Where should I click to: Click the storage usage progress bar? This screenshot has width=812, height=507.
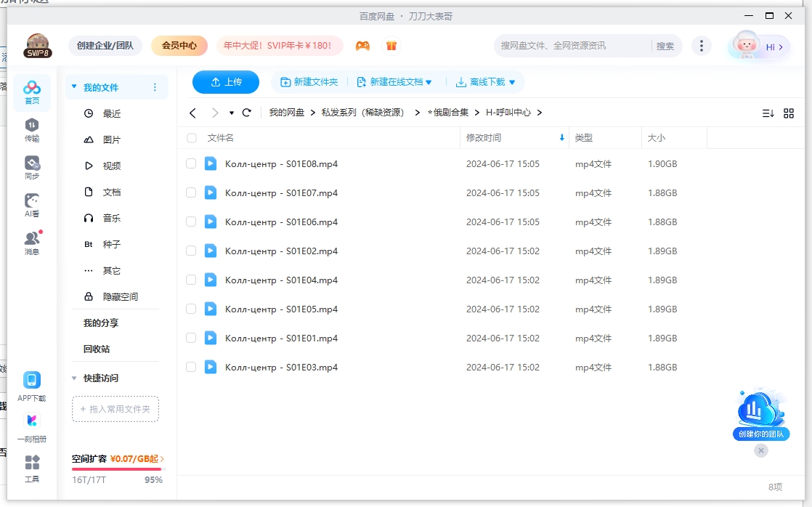(116, 469)
